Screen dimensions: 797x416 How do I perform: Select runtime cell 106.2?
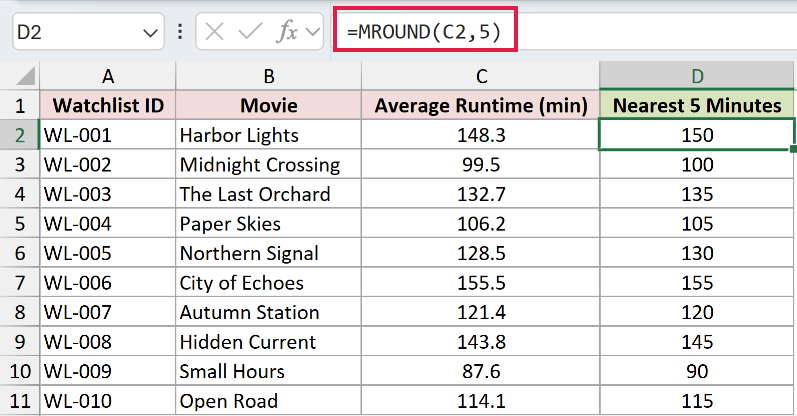point(481,223)
